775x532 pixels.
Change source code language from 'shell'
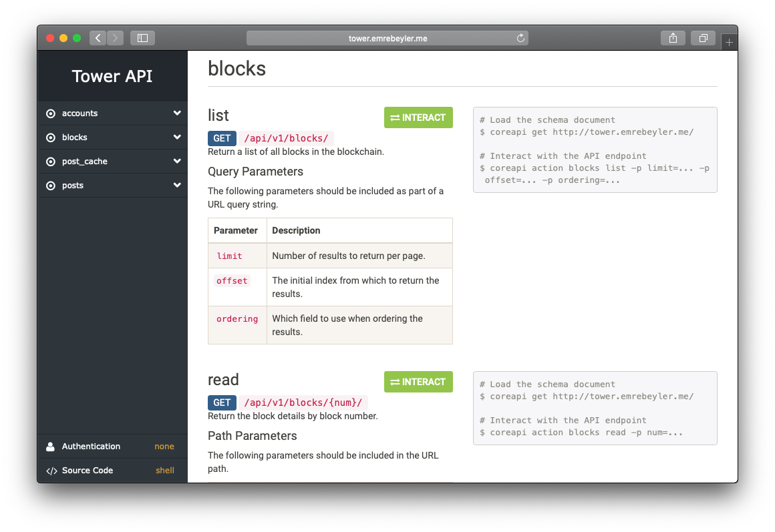(x=165, y=470)
